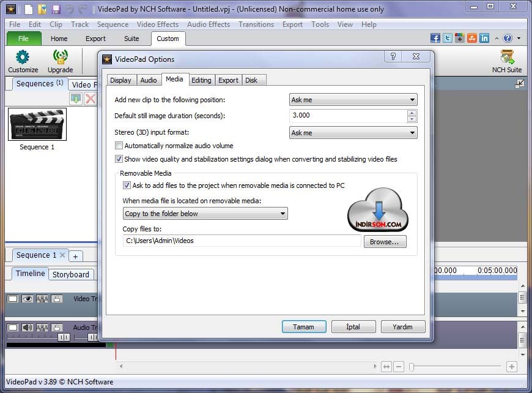Click the green add-to-sequence arrow icon
The width and height of the screenshot is (532, 393).
[x=76, y=99]
